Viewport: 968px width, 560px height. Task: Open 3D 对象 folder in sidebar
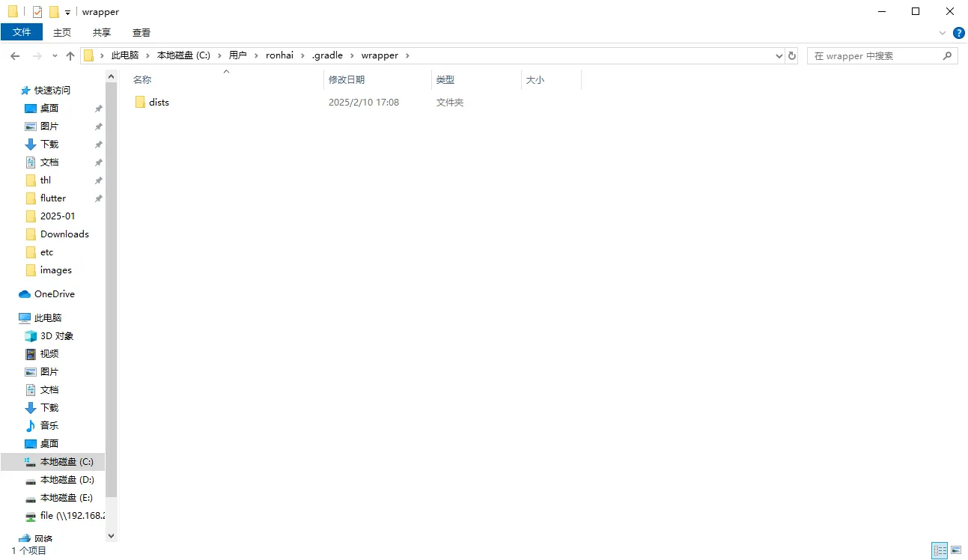pos(56,336)
